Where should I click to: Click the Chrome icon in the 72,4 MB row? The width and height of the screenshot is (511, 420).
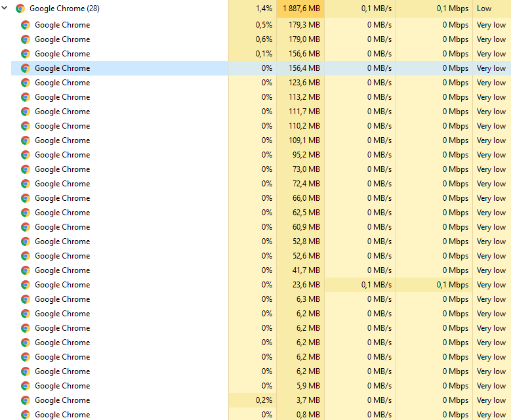(26, 184)
